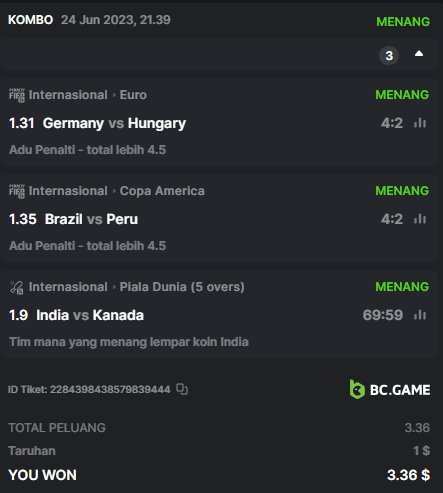
Task: Click the BC.GAME logo
Action: pyautogui.click(x=390, y=389)
